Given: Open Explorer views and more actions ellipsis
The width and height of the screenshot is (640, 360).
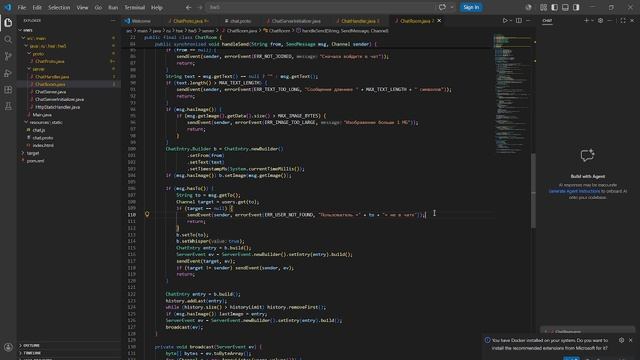Looking at the screenshot, I should (x=113, y=20).
